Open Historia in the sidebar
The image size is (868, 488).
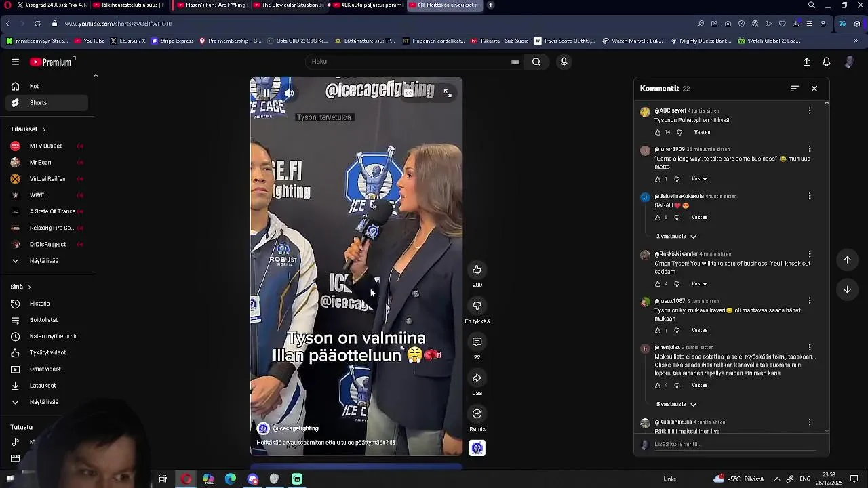tap(46, 304)
